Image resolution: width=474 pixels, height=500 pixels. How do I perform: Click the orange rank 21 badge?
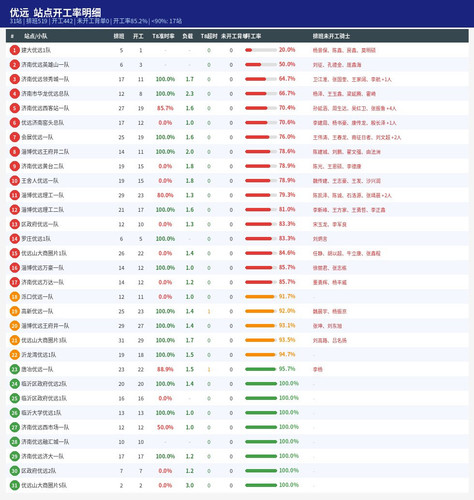point(14,340)
